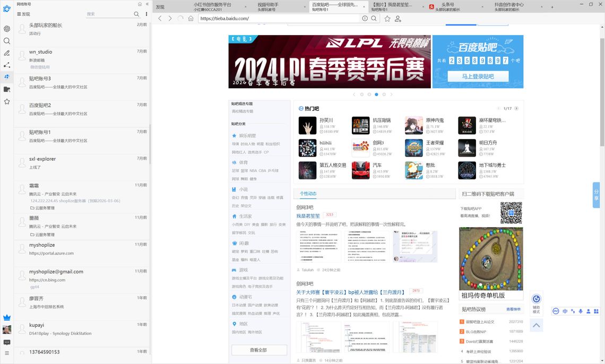Show the next carousel banner arrow
This screenshot has width=605, height=364.
(391, 94)
